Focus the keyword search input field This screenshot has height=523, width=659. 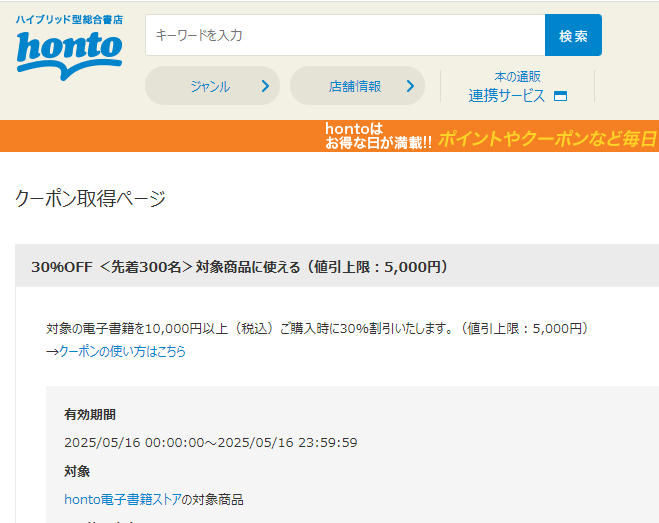point(345,35)
